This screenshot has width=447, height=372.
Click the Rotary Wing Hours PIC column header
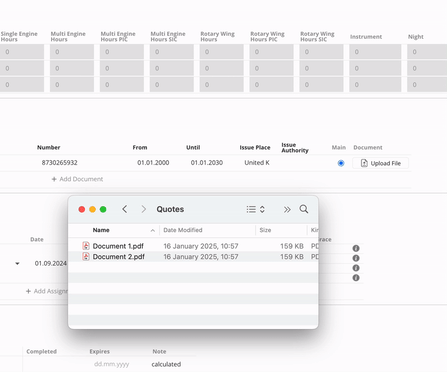[x=267, y=36]
